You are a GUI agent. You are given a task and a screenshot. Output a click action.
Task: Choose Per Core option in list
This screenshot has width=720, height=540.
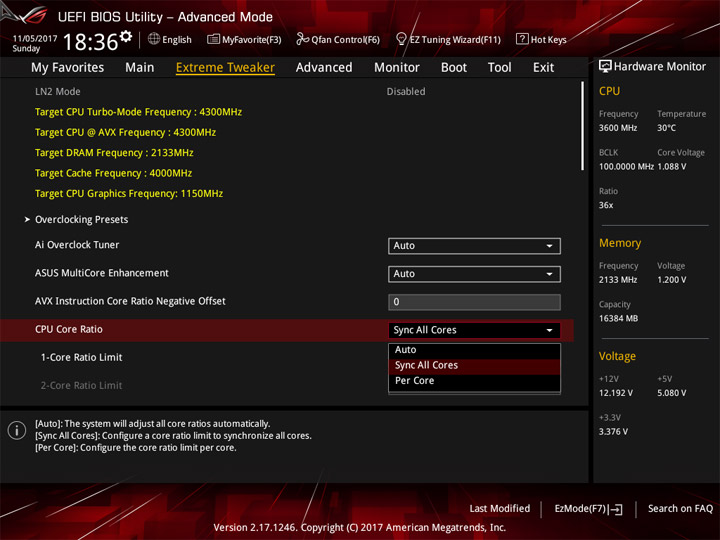[474, 381]
